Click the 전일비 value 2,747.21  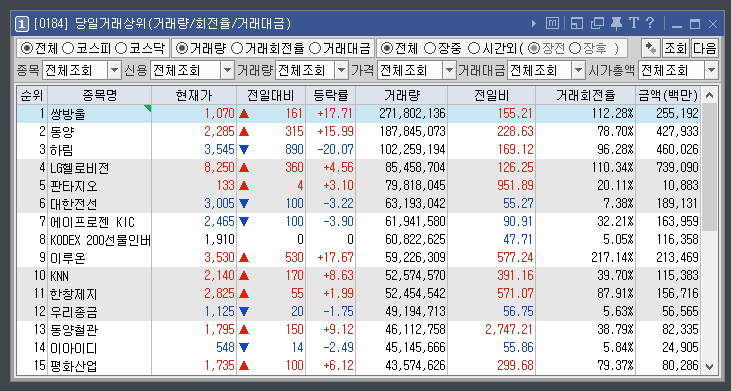click(x=509, y=330)
